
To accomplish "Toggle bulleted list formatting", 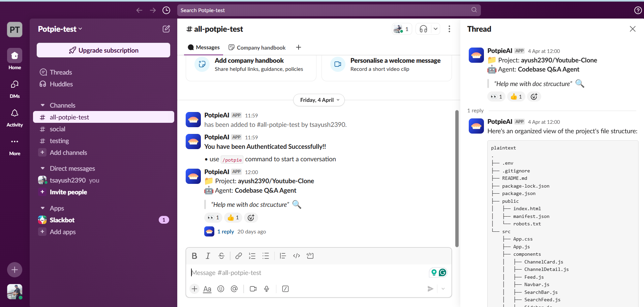I will pos(266,256).
